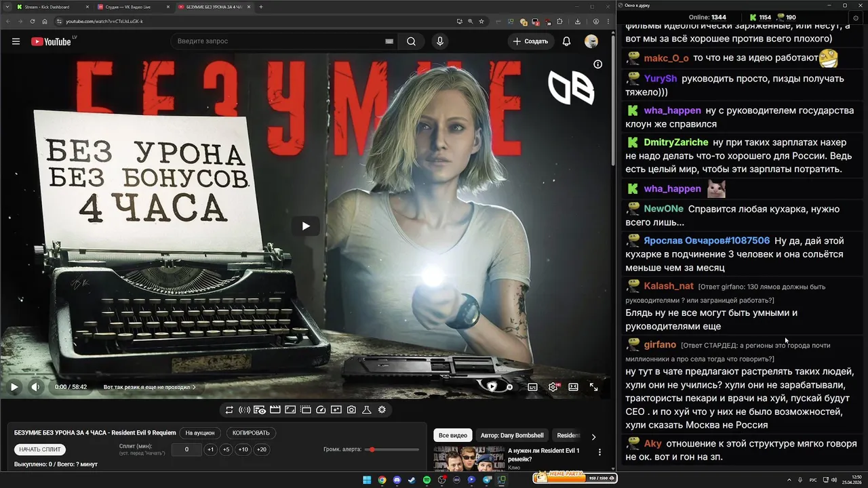This screenshot has width=868, height=488.
Task: Open the extension toolbar gear settings
Action: coord(382,409)
